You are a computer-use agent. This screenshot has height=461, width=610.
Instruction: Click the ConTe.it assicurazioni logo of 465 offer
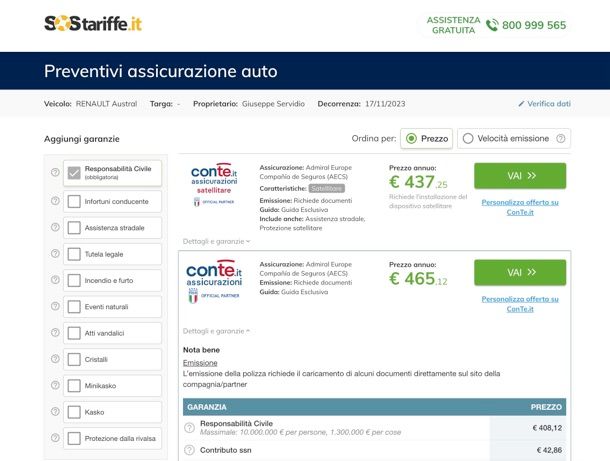point(214,281)
